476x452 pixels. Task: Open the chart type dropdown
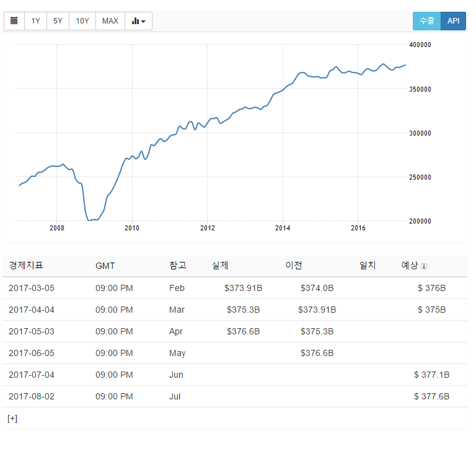point(139,21)
